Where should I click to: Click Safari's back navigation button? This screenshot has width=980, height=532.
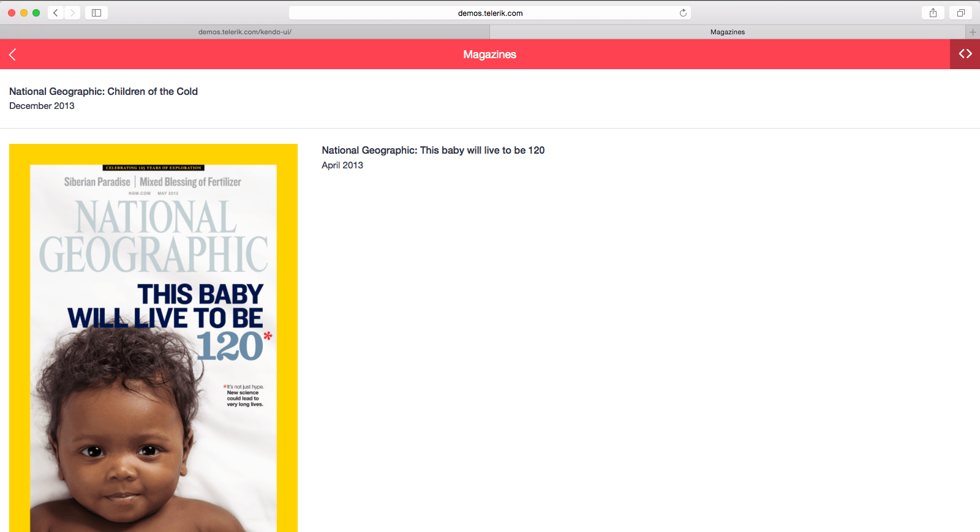point(56,13)
